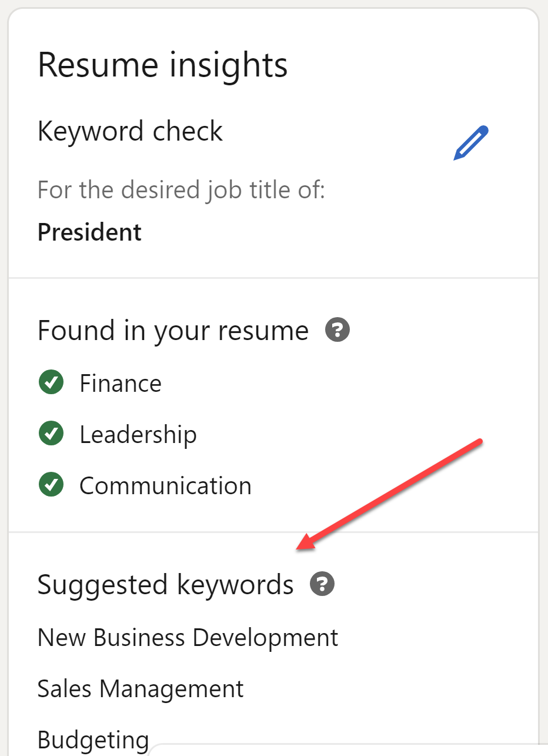Select the Communication keyword text
The image size is (548, 756).
165,486
